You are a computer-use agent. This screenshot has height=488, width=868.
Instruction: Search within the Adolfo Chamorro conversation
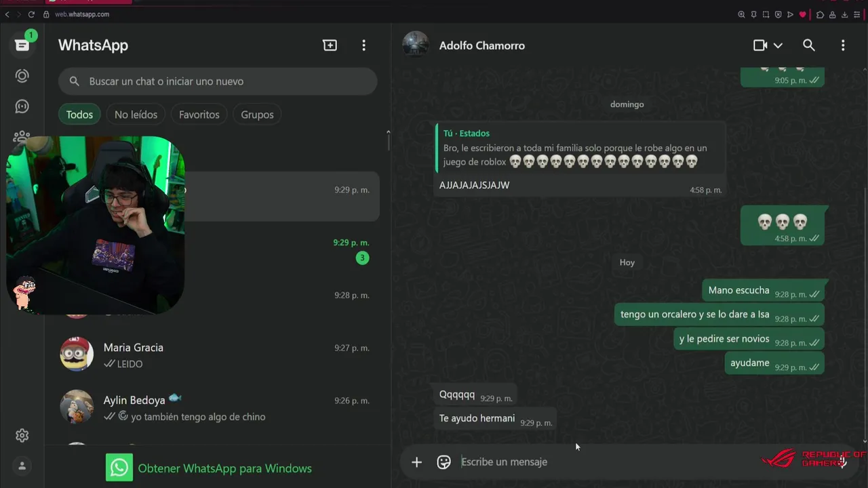click(x=808, y=45)
